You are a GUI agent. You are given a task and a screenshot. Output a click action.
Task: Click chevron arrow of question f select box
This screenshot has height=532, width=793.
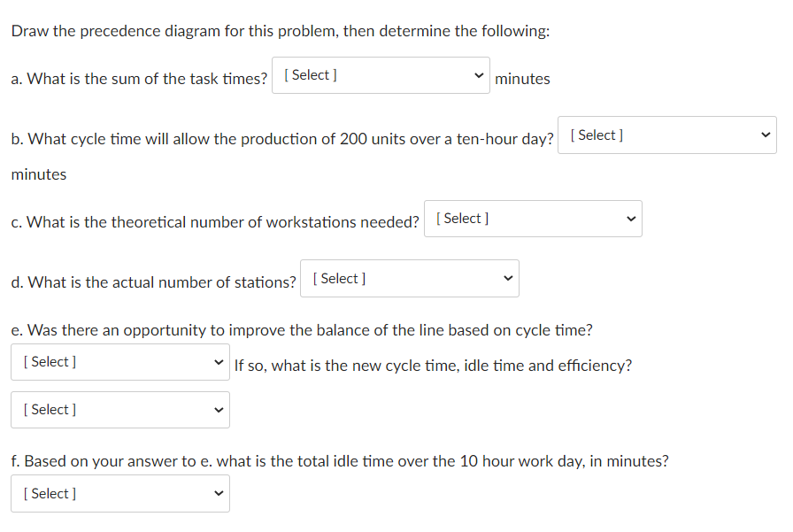219,494
